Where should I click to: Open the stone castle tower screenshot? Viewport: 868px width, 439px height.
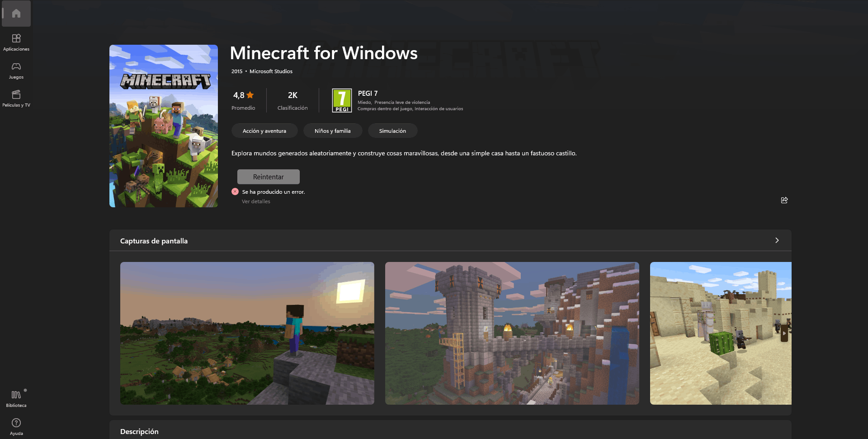(512, 333)
